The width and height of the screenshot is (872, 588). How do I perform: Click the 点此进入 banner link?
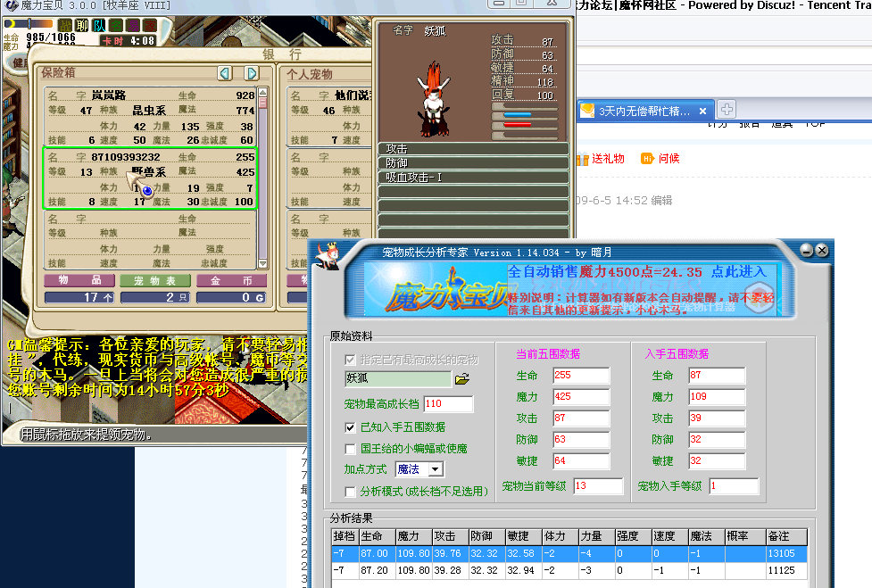pyautogui.click(x=738, y=272)
